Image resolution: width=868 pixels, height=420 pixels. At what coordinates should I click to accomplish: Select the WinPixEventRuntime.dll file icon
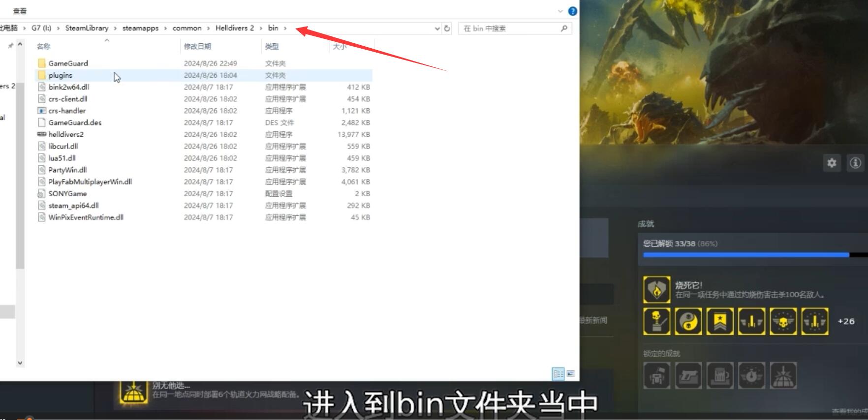pos(42,217)
